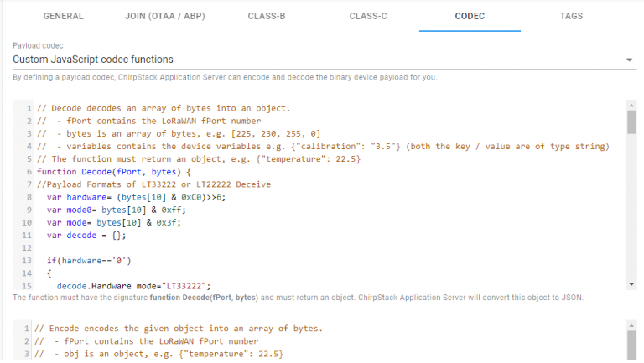Open the GENERAL tab
644x363 pixels.
(x=63, y=16)
